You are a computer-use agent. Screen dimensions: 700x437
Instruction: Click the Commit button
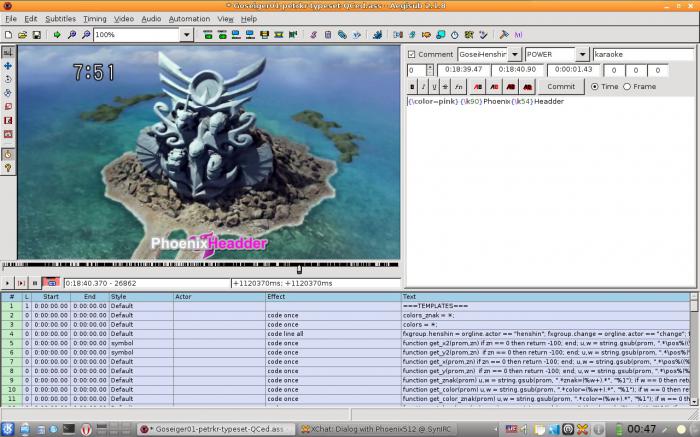(561, 87)
